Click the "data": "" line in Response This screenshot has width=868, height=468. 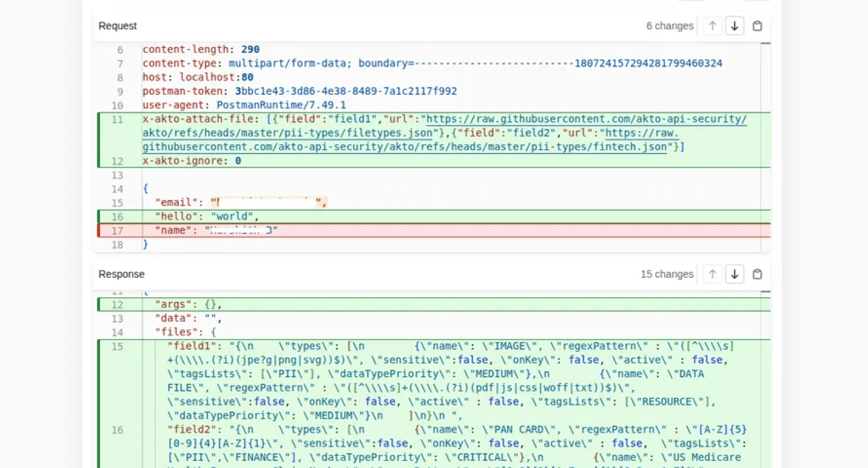pos(188,318)
